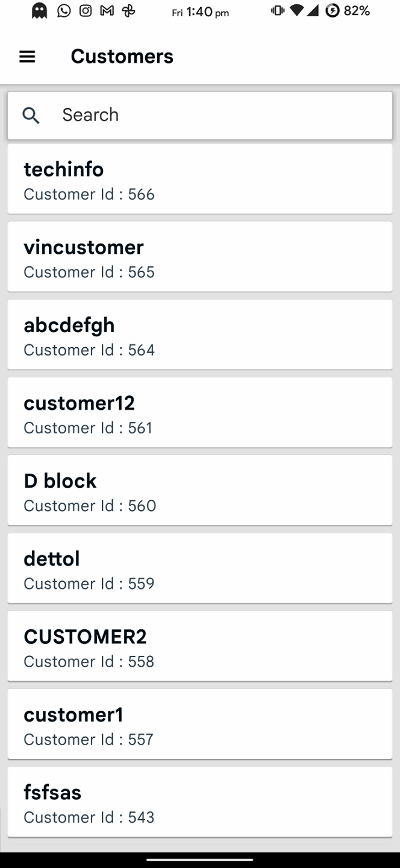Screen dimensions: 400x868
Task: Open the techinfo customer entry
Action: 199,179
